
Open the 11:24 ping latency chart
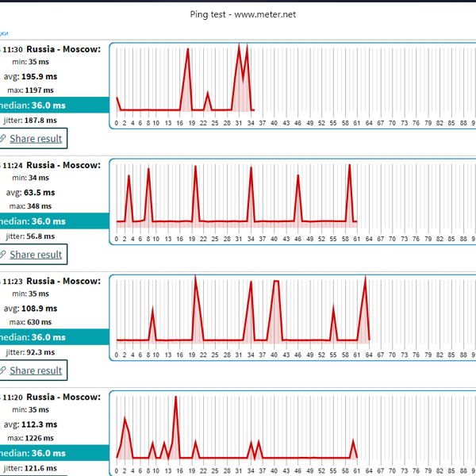click(293, 202)
